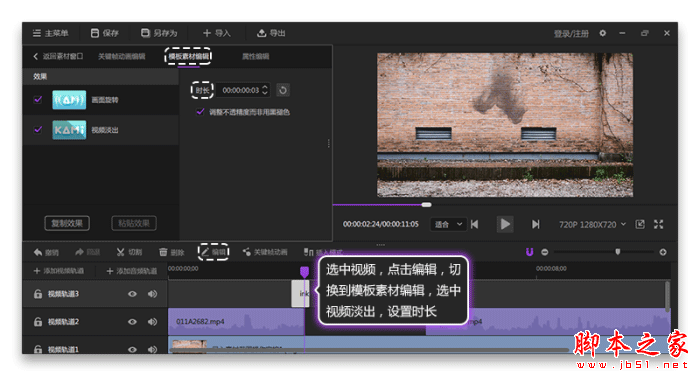
Task: Click the timeline zoom-in plus icon
Action: click(663, 252)
